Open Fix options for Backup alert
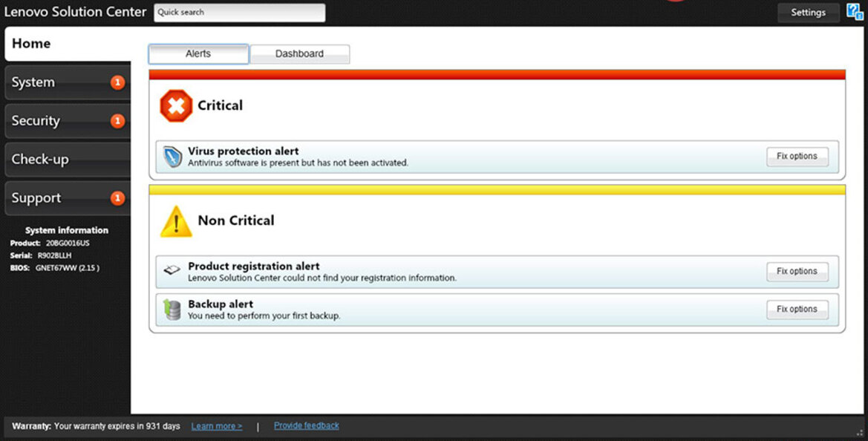868x441 pixels. (x=797, y=310)
